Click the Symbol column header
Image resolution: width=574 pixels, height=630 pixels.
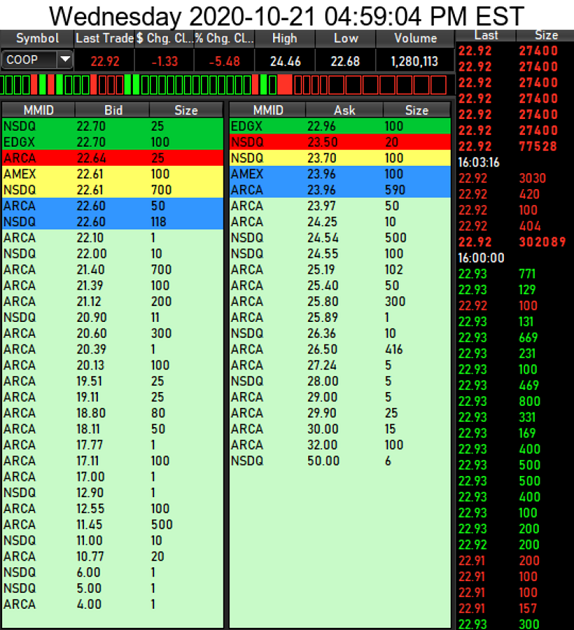point(37,39)
